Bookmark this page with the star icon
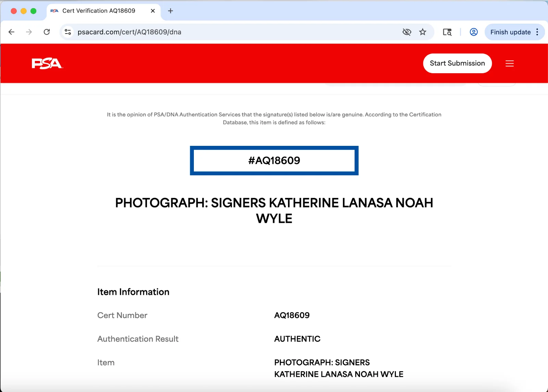This screenshot has height=392, width=548. point(423,32)
